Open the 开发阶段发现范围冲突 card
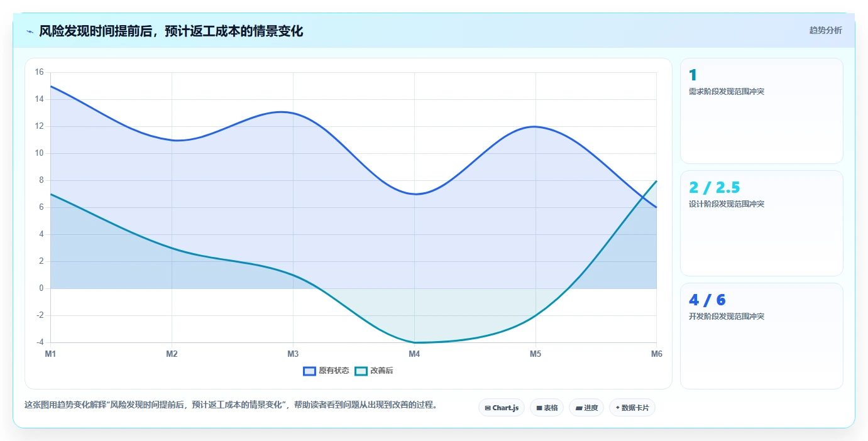This screenshot has height=441, width=868. coord(762,336)
